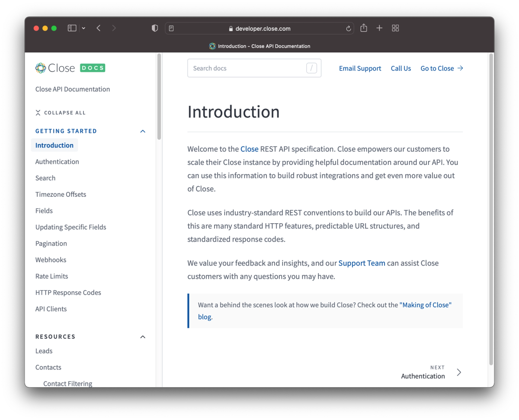Open Updating Specific Fields page
This screenshot has width=519, height=420.
[x=70, y=227]
